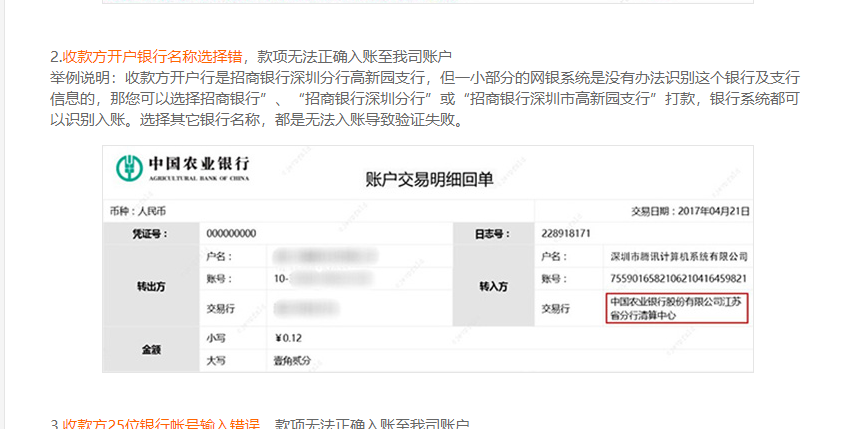The width and height of the screenshot is (847, 429).
Task: Click the currency text 币种：人民币
Action: click(138, 211)
